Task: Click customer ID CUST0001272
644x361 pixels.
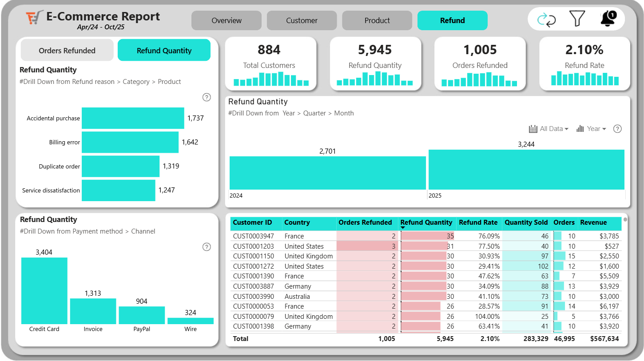Action: click(254, 266)
